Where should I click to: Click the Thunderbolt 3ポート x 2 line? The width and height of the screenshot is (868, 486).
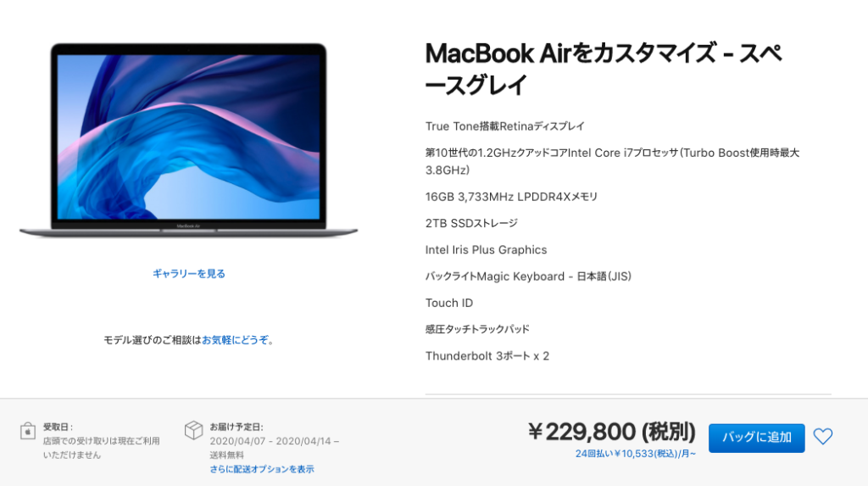[487, 355]
